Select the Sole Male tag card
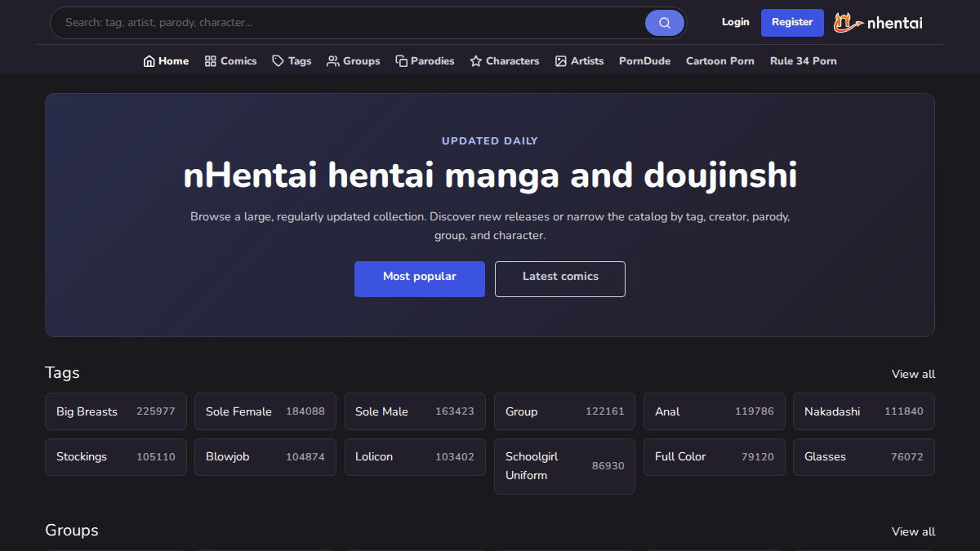The width and height of the screenshot is (980, 551). [415, 411]
